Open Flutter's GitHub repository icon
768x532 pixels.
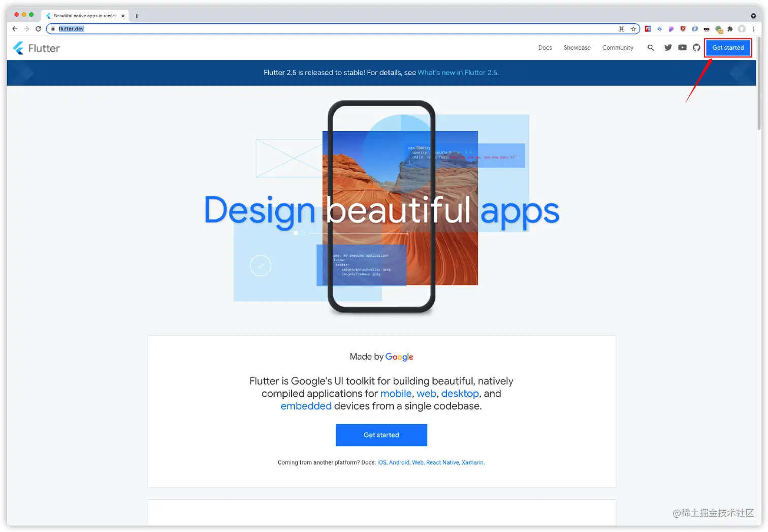pos(696,48)
